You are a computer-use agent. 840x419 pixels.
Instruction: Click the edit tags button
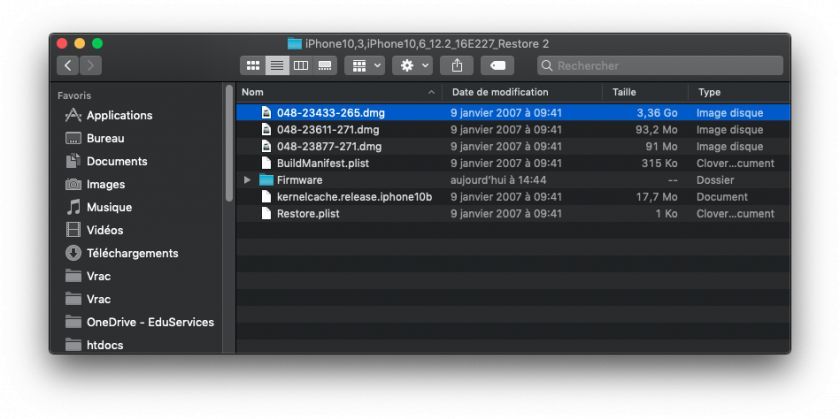click(x=497, y=65)
